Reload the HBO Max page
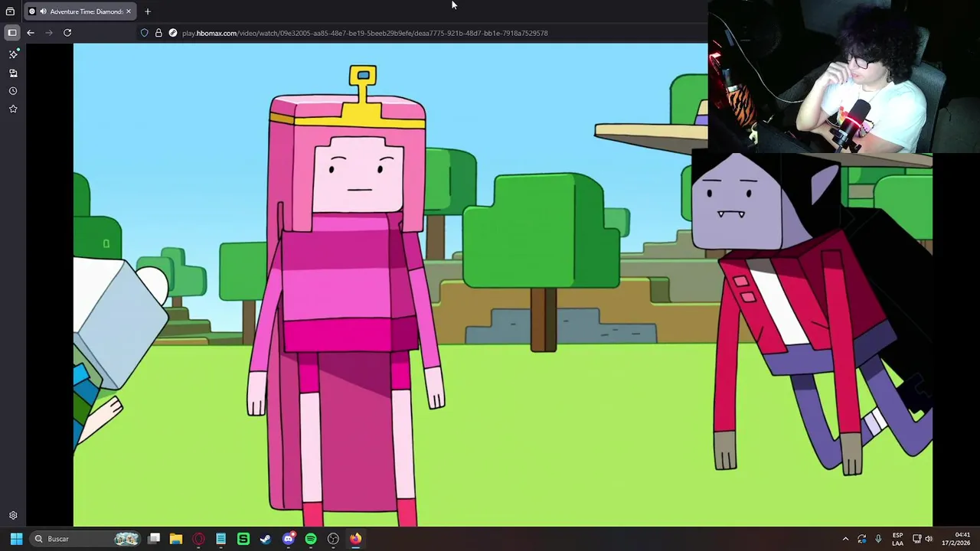 pos(67,33)
